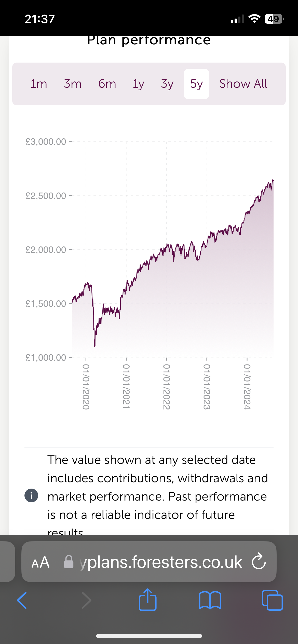Screen dimensions: 298x644
Task: Open Safari bookmarks book icon
Action: [210, 600]
